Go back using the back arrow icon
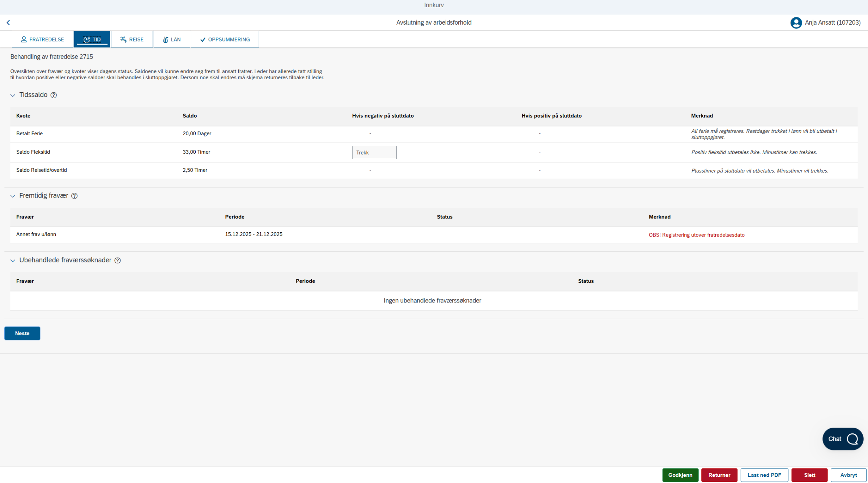This screenshot has height=483, width=868. [x=8, y=22]
